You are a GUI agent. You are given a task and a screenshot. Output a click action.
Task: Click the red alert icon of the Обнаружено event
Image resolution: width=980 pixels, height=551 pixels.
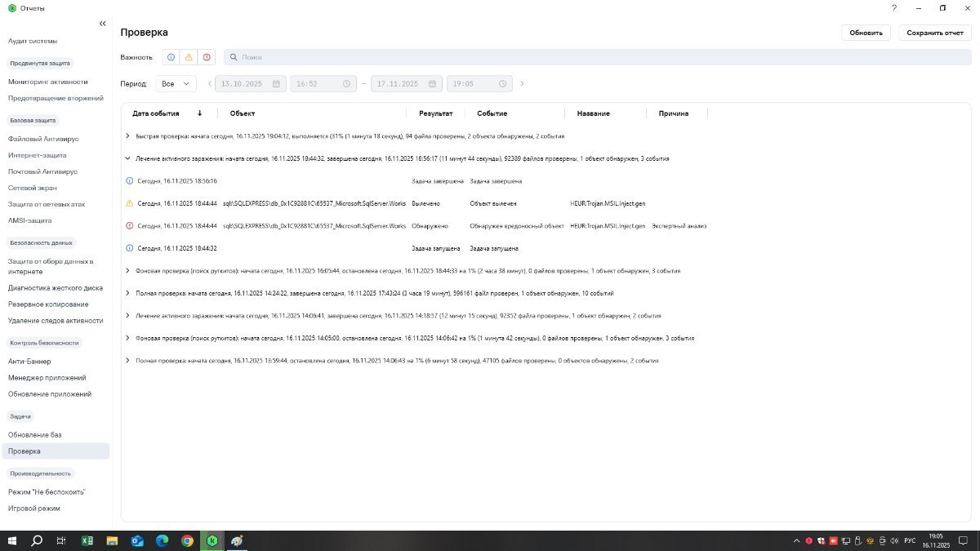pyautogui.click(x=129, y=225)
